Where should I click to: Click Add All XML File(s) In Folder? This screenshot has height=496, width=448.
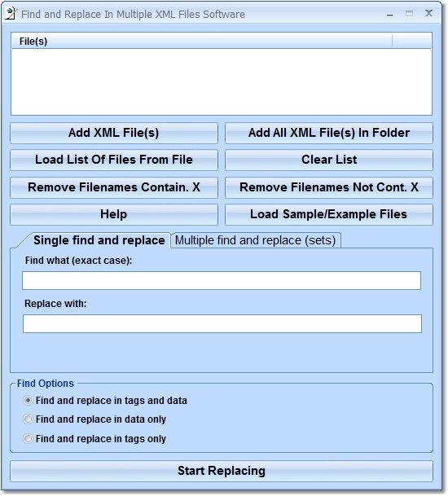coord(329,133)
